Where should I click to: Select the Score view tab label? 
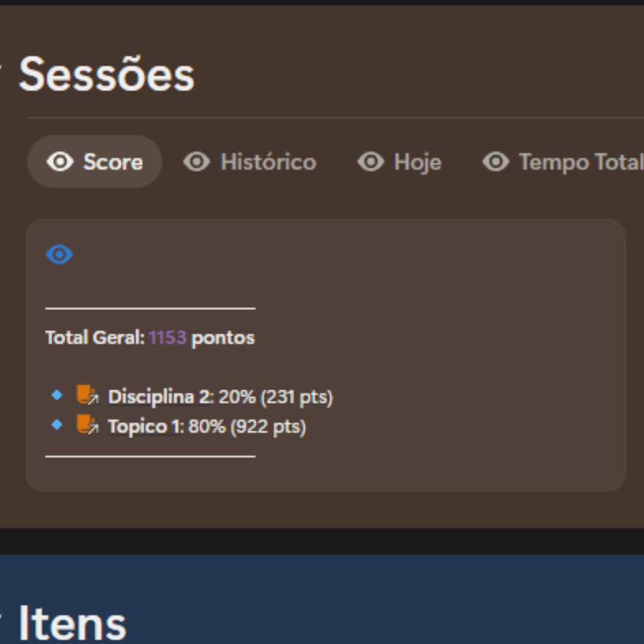click(x=113, y=162)
